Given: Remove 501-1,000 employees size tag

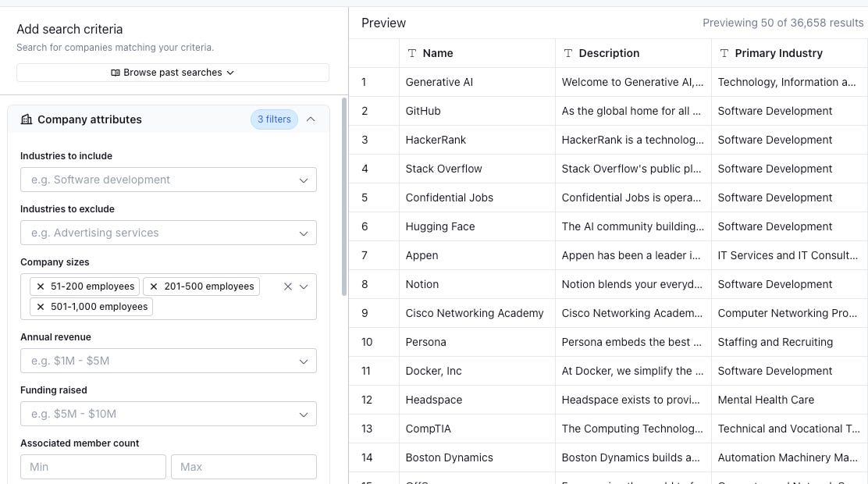Looking at the screenshot, I should [x=41, y=307].
